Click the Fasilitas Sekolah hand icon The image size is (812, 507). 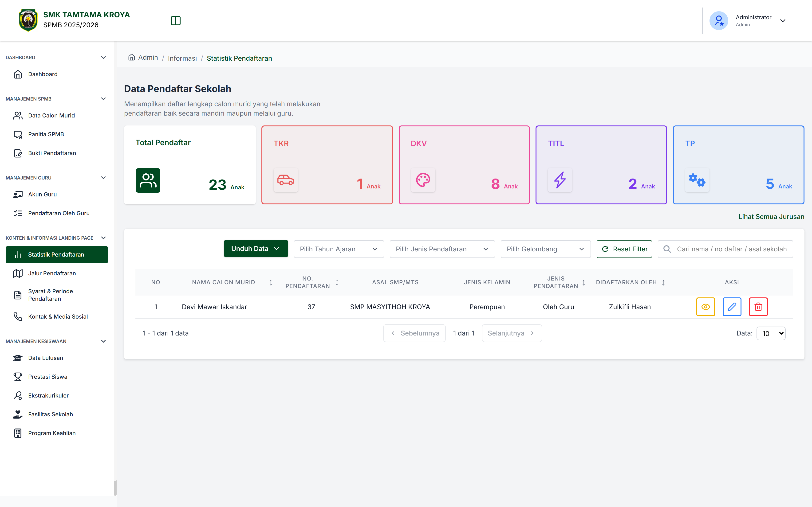pos(18,414)
